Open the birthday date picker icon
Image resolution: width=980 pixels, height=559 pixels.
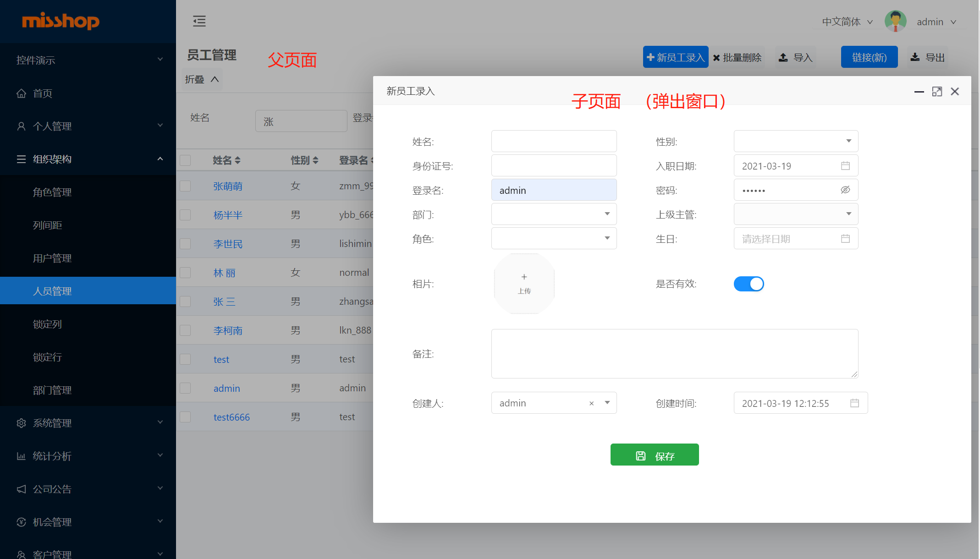[845, 239]
